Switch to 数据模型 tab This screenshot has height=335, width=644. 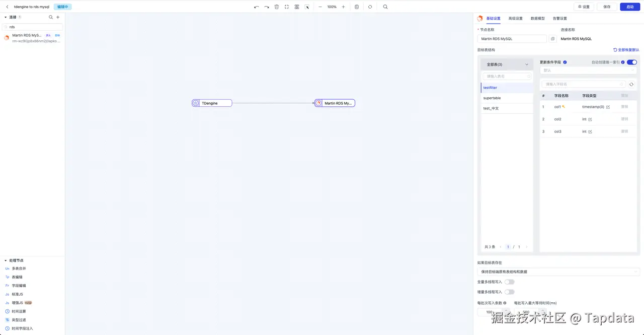pos(537,19)
